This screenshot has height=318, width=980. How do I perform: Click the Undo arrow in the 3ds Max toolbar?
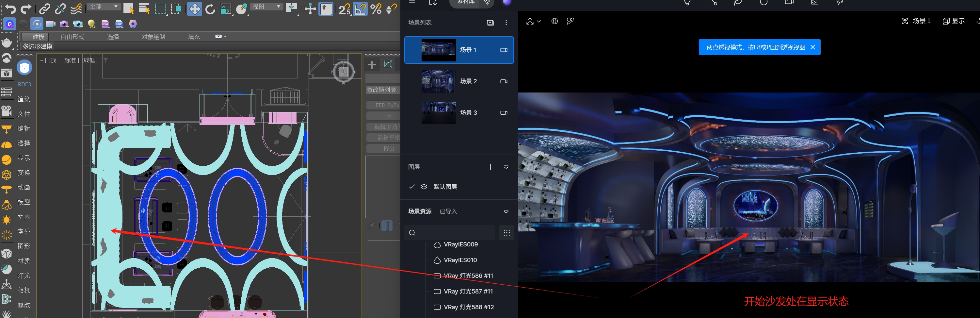[10, 9]
